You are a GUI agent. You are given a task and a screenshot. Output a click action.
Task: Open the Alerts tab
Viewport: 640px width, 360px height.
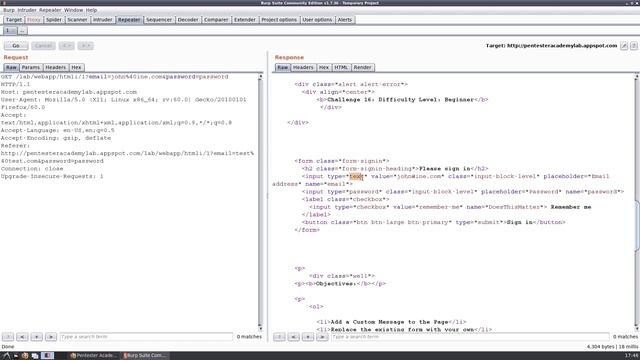click(344, 20)
